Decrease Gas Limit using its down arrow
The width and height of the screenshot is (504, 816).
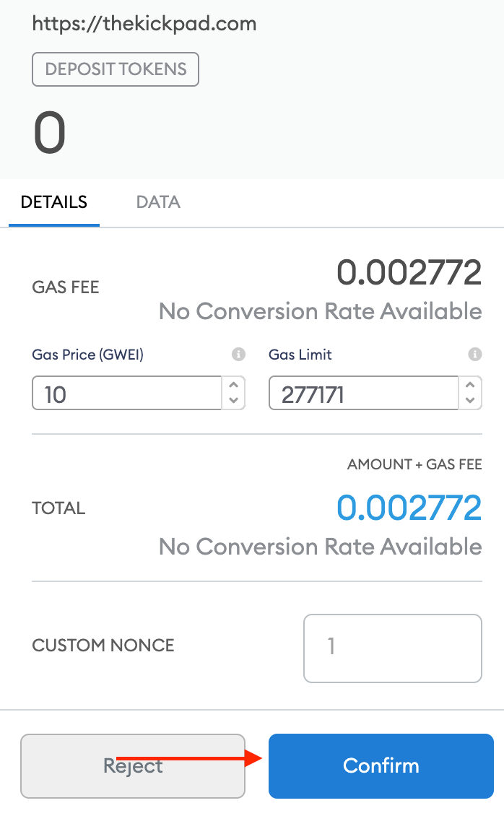coord(471,399)
